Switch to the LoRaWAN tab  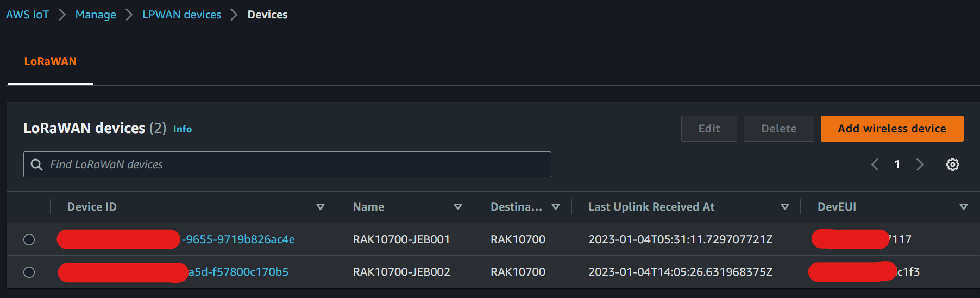(50, 61)
